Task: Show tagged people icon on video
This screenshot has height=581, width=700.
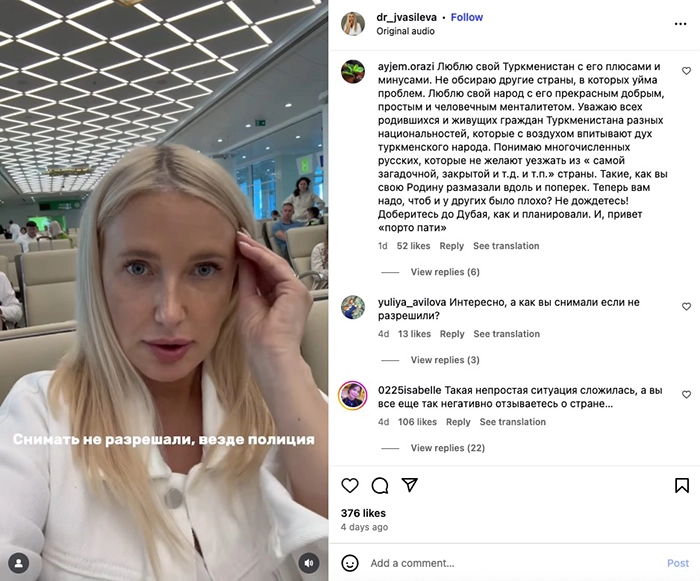Action: tap(19, 563)
